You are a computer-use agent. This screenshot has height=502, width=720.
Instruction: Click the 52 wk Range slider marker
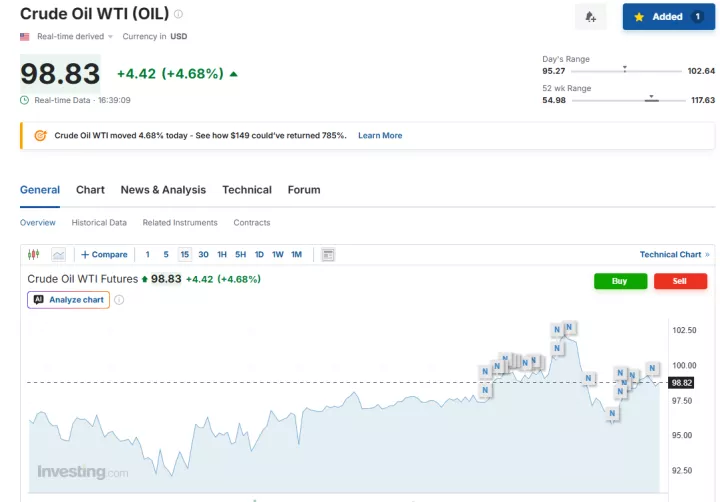tap(651, 98)
